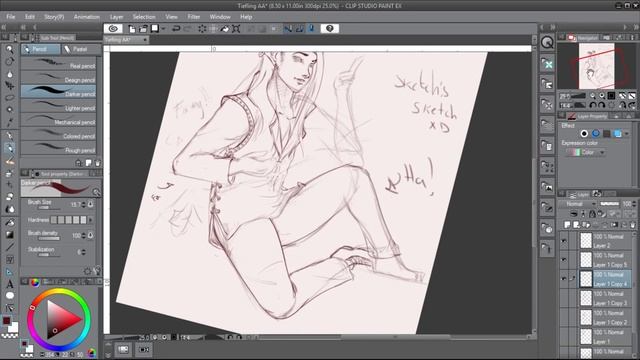Click Delete layer trash icon

tap(633, 225)
